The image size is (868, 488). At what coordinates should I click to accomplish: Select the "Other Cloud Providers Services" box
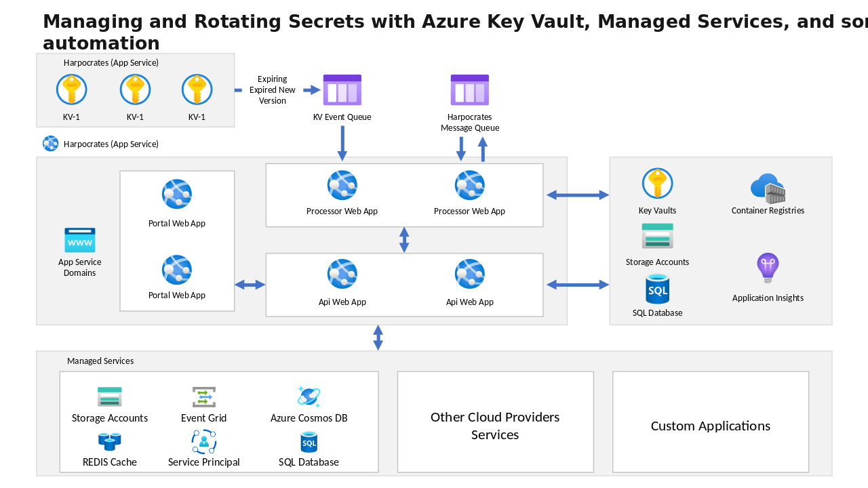tap(495, 422)
